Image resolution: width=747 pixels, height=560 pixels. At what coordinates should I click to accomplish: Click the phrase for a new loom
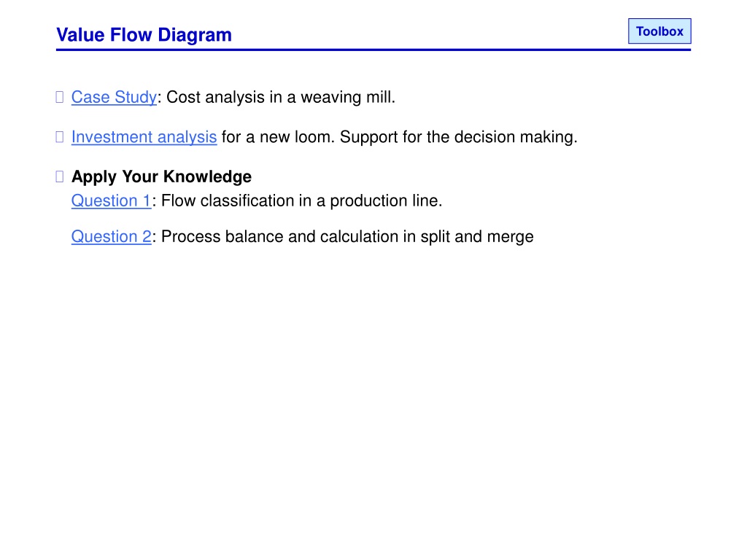tap(278, 137)
